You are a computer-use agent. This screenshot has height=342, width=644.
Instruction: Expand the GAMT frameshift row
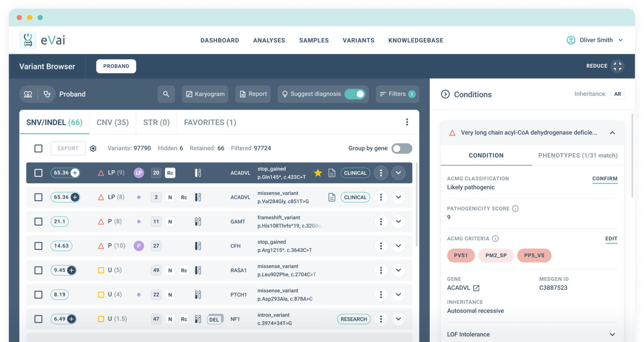click(398, 222)
